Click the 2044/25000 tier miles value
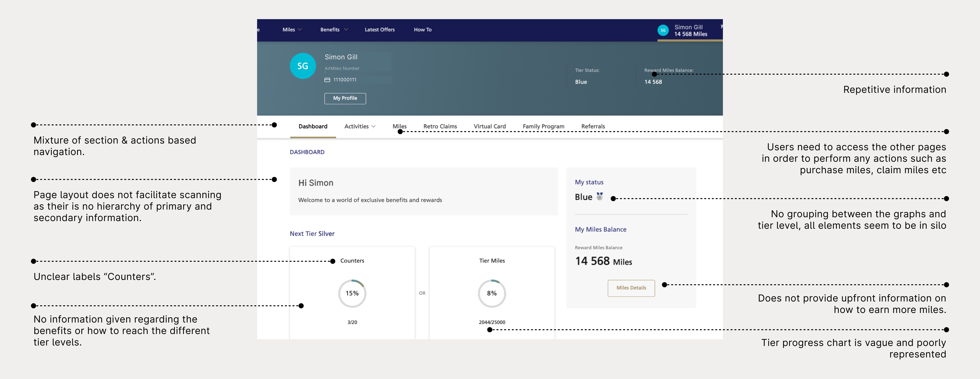This screenshot has height=379, width=980. tap(492, 322)
